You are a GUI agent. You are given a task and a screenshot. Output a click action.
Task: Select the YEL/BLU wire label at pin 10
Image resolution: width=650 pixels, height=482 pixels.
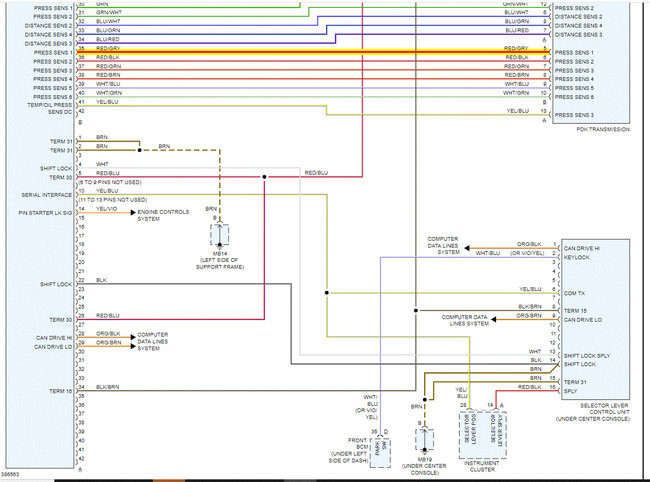(x=107, y=191)
